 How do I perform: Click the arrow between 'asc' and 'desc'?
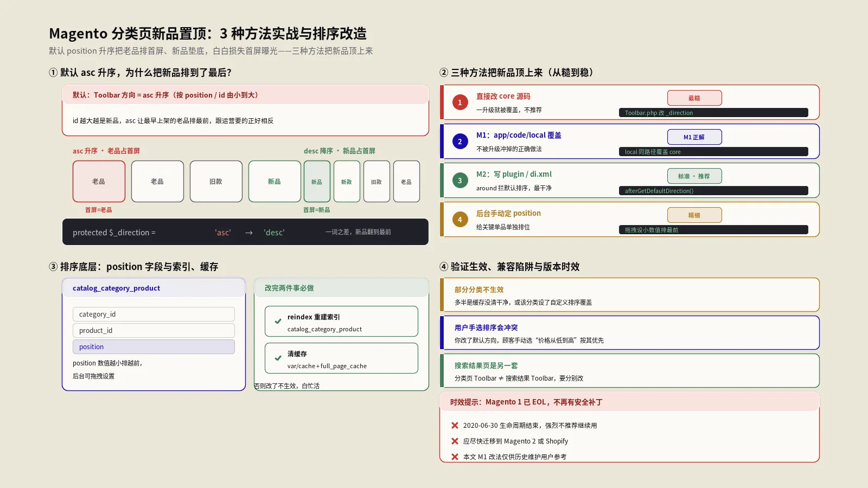(x=248, y=233)
